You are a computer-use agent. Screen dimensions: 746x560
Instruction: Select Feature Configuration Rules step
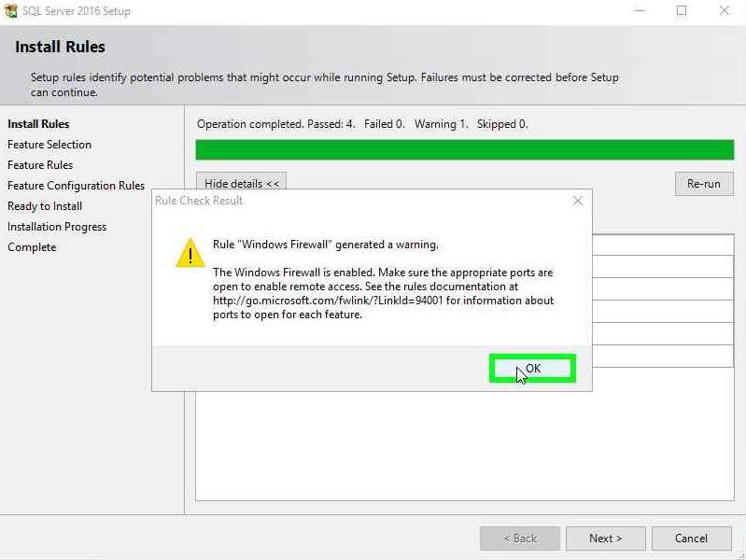tap(77, 186)
